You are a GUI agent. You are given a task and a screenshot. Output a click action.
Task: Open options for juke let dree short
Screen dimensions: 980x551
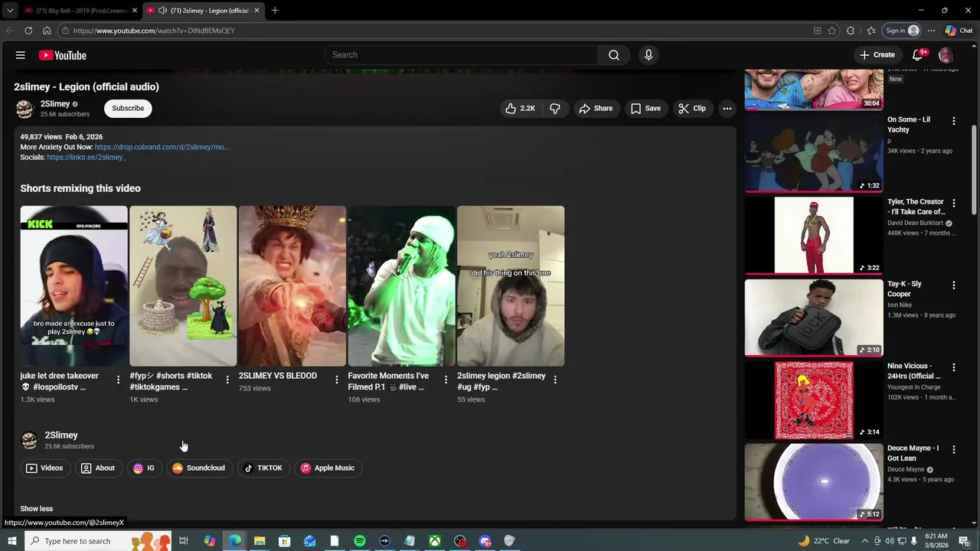click(118, 380)
